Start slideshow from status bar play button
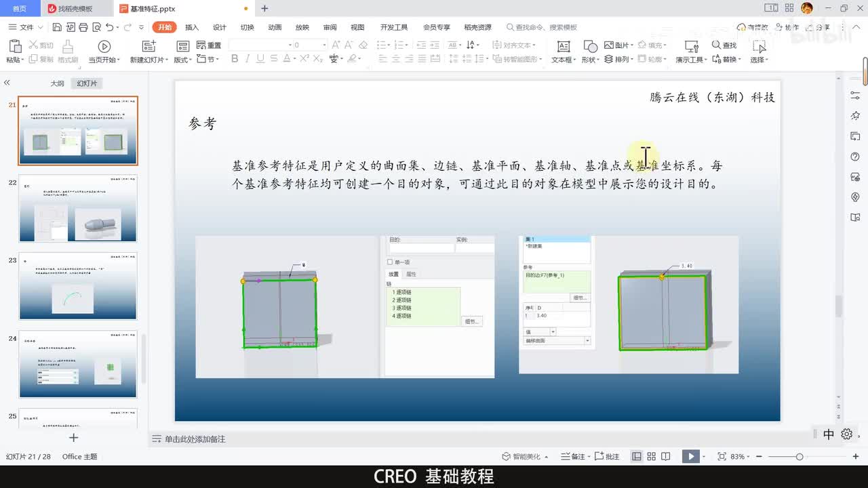This screenshot has height=488, width=868. point(690,457)
